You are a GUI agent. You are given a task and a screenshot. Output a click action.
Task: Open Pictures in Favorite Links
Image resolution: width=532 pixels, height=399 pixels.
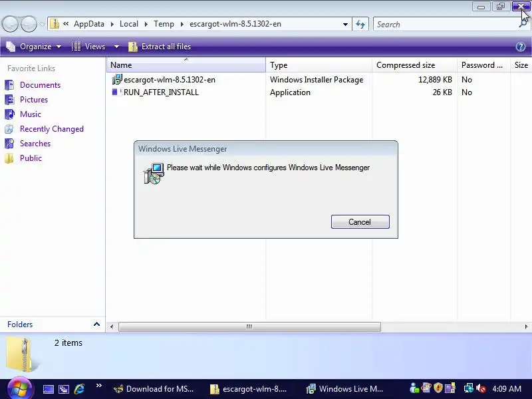pos(34,99)
